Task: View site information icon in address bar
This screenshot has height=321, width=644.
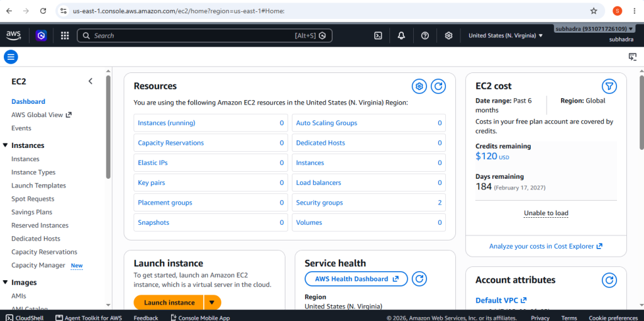Action: pos(64,11)
